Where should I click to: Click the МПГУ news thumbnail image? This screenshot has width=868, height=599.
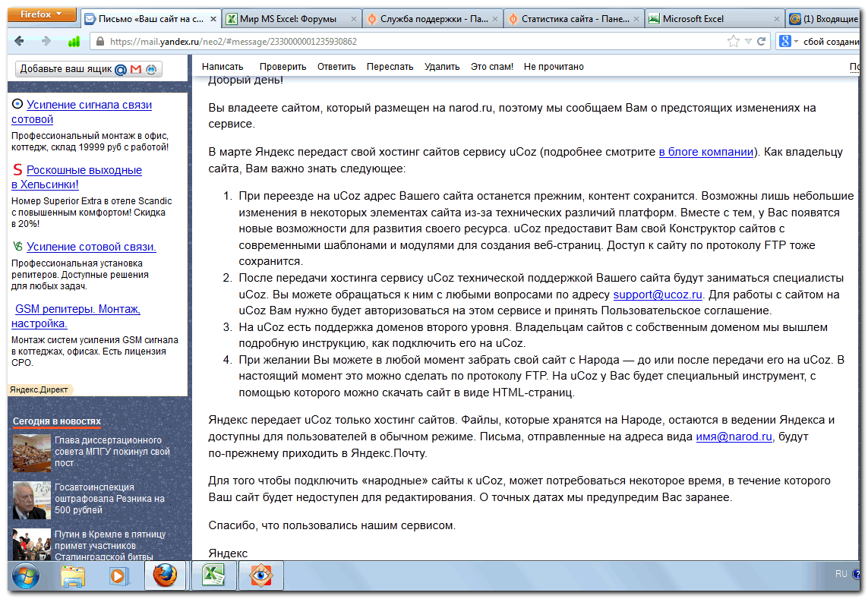[x=32, y=452]
